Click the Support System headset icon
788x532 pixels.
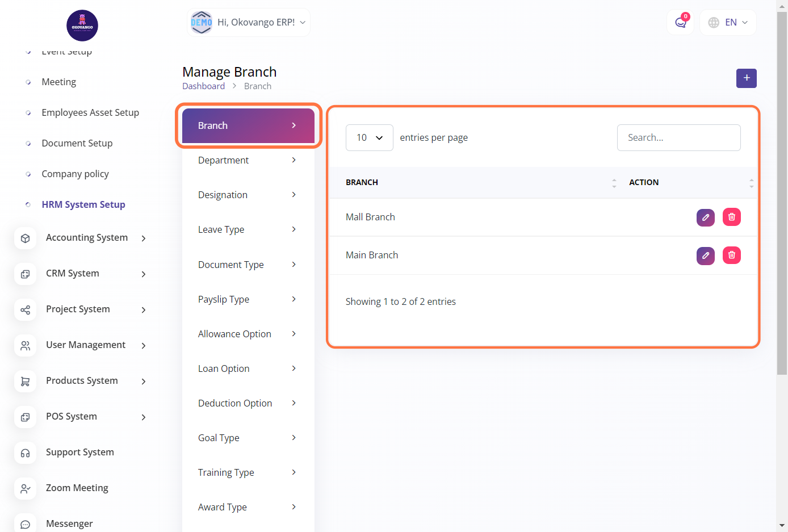pos(26,453)
